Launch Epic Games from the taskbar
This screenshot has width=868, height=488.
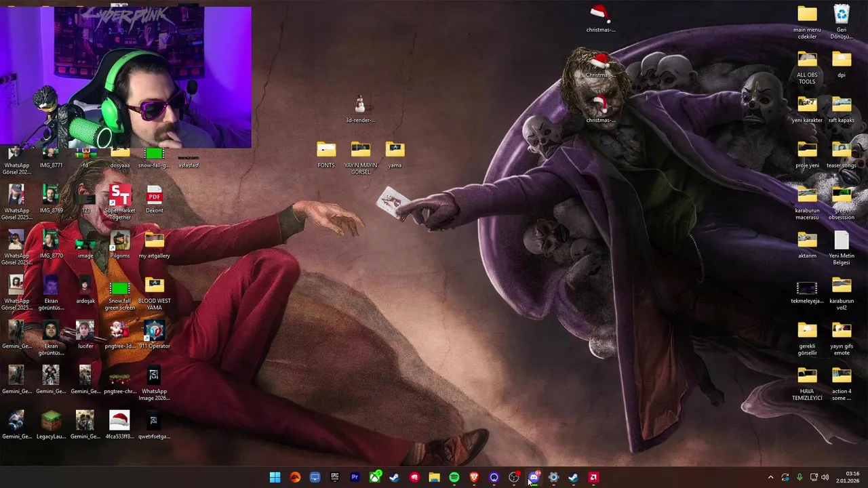coord(335,477)
